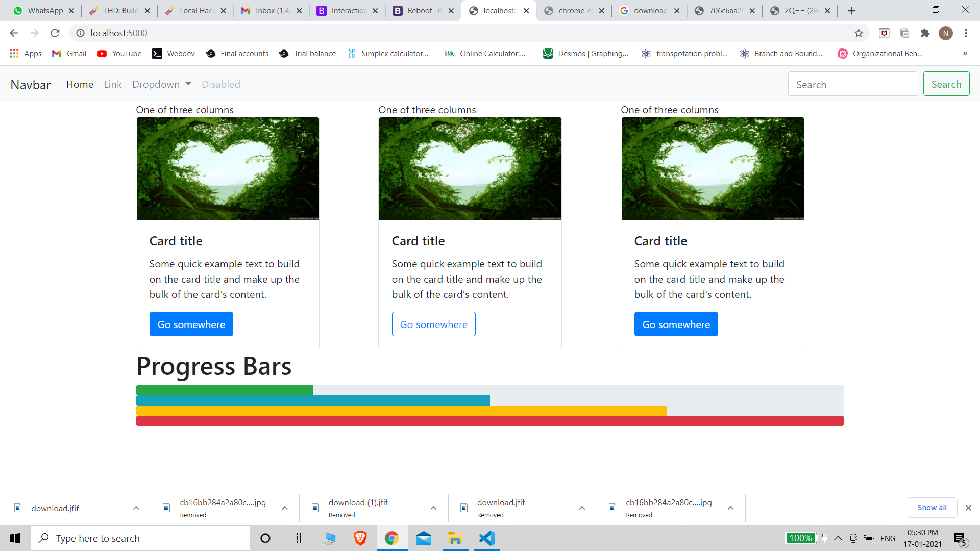
Task: Open the Extensions puzzle icon
Action: 925,33
